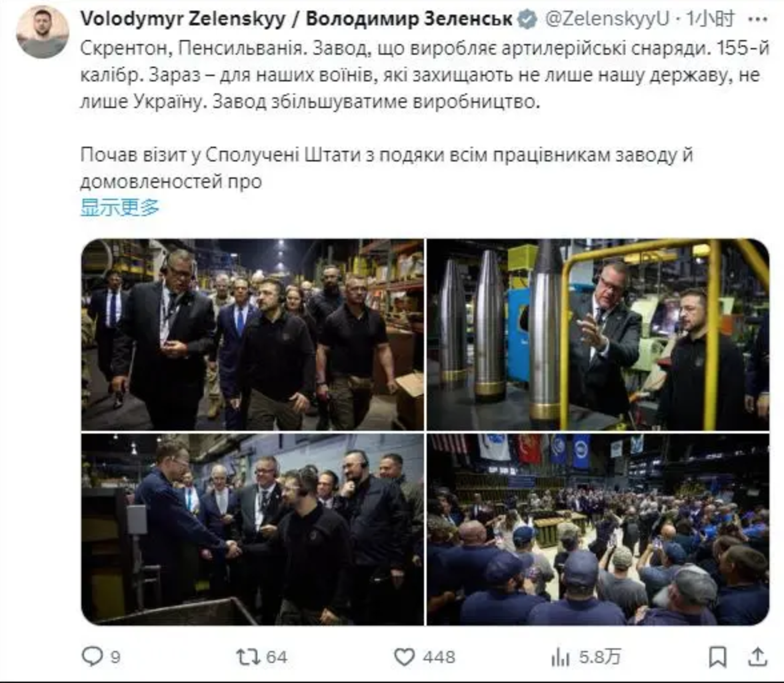This screenshot has height=683, width=784.
Task: Like the tweet with heart icon
Action: click(x=405, y=657)
